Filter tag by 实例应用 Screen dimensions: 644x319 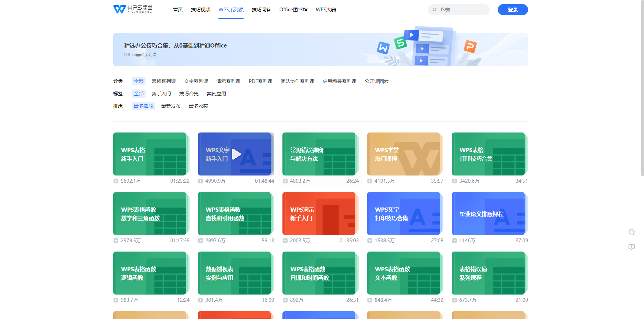[x=216, y=94]
